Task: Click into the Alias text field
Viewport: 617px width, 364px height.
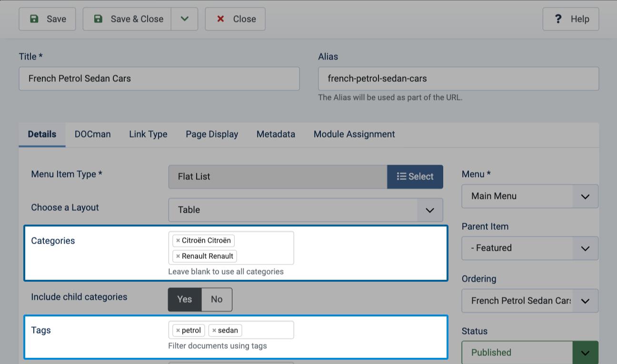Action: pyautogui.click(x=458, y=79)
